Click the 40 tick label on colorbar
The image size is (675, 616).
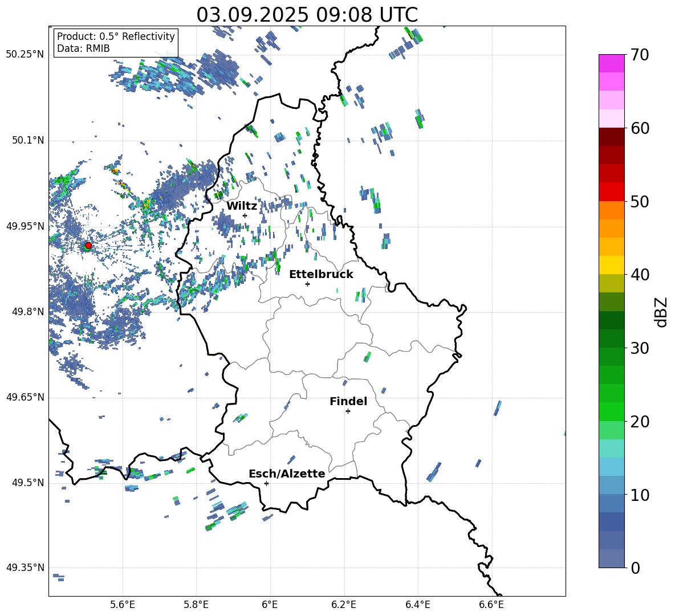coord(640,275)
